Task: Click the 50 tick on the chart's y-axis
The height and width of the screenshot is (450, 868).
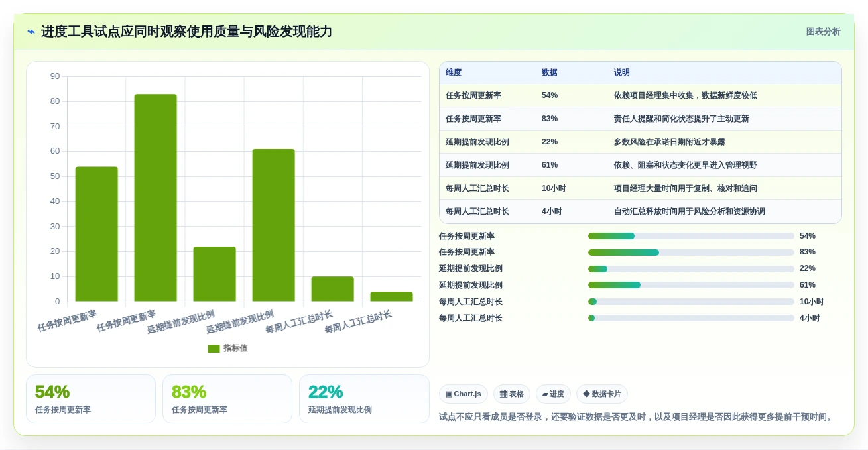Action: (55, 176)
